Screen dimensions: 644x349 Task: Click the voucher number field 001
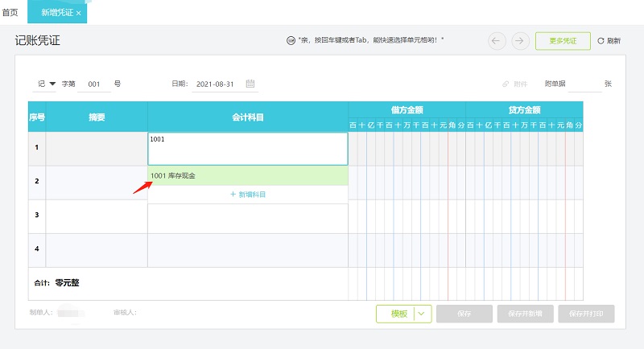[93, 84]
